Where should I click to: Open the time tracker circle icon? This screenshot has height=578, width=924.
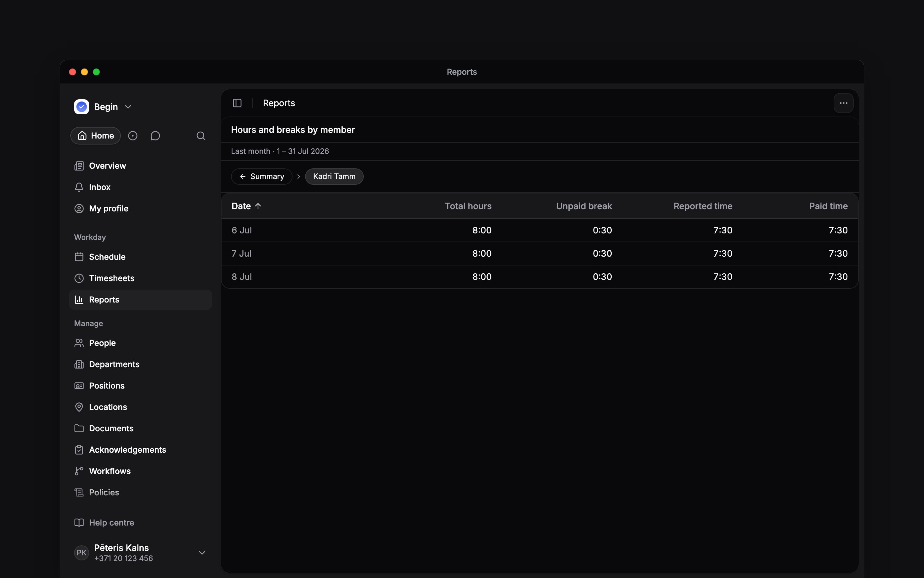click(x=132, y=136)
